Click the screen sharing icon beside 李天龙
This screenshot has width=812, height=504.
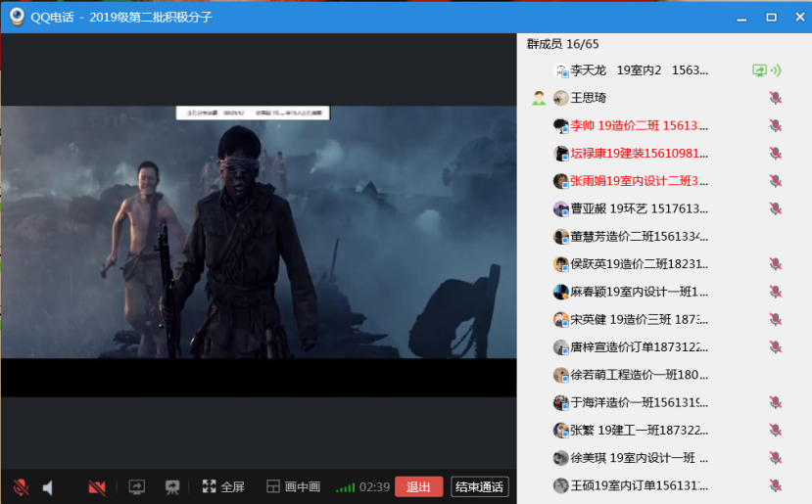click(758, 70)
